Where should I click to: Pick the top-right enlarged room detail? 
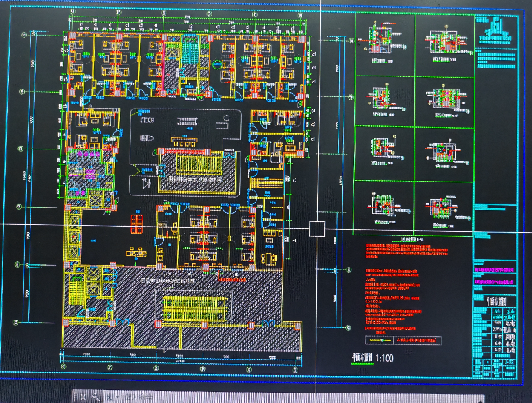(x=442, y=43)
